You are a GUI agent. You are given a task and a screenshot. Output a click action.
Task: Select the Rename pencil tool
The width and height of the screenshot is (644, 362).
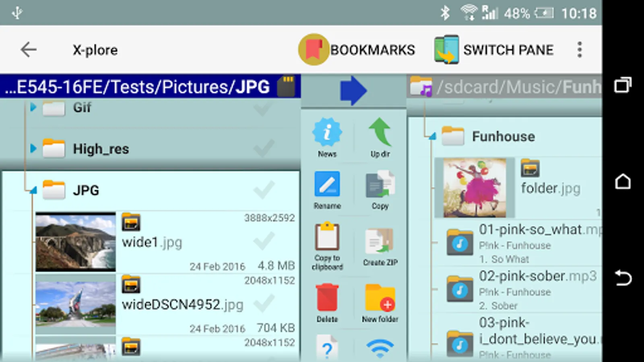[327, 190]
